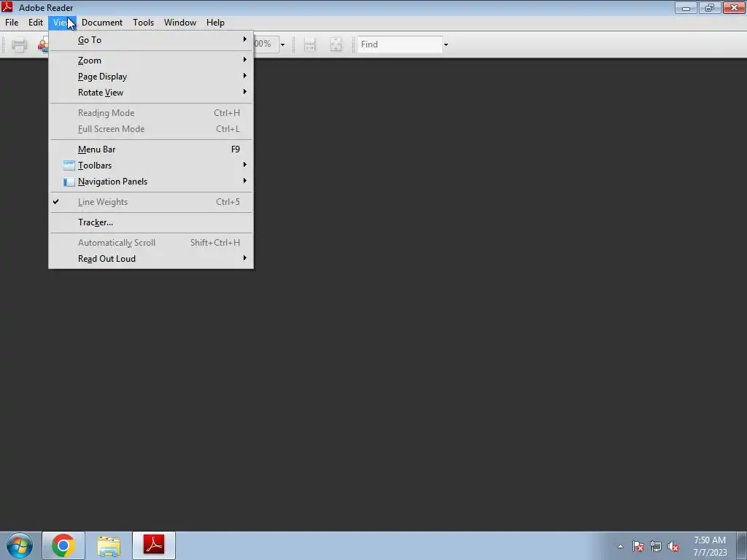Click the taskbar clock showing 7:50 AM

click(x=710, y=546)
